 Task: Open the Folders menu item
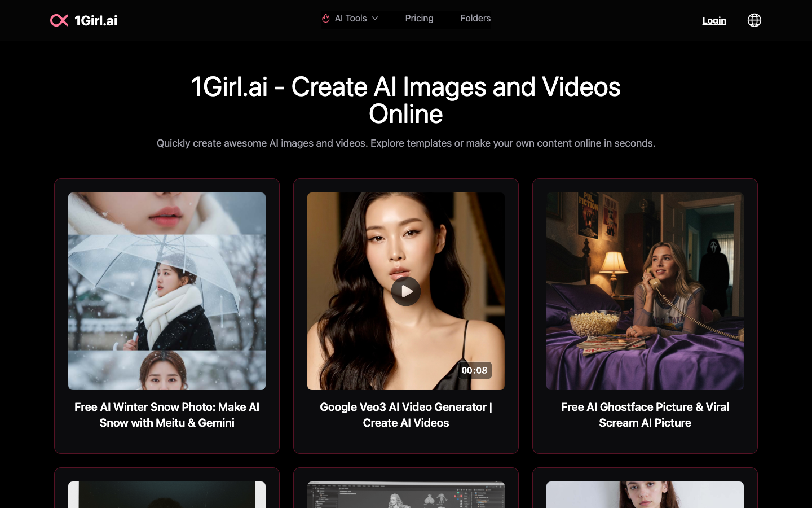pyautogui.click(x=475, y=18)
